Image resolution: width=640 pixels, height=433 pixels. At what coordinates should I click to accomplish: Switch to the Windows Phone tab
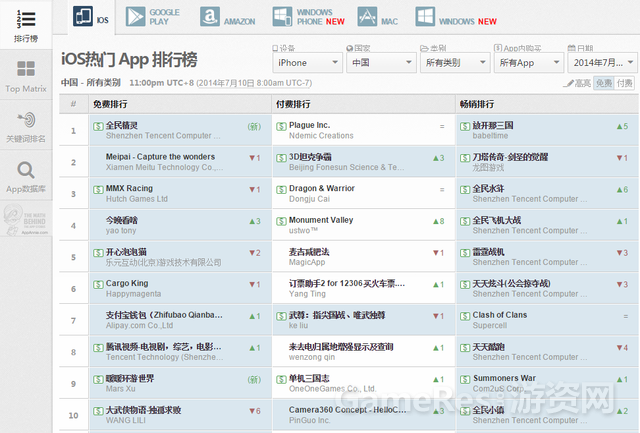309,17
